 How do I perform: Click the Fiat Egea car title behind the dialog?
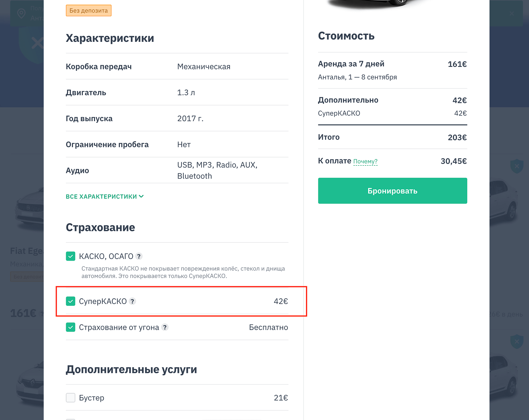27,251
